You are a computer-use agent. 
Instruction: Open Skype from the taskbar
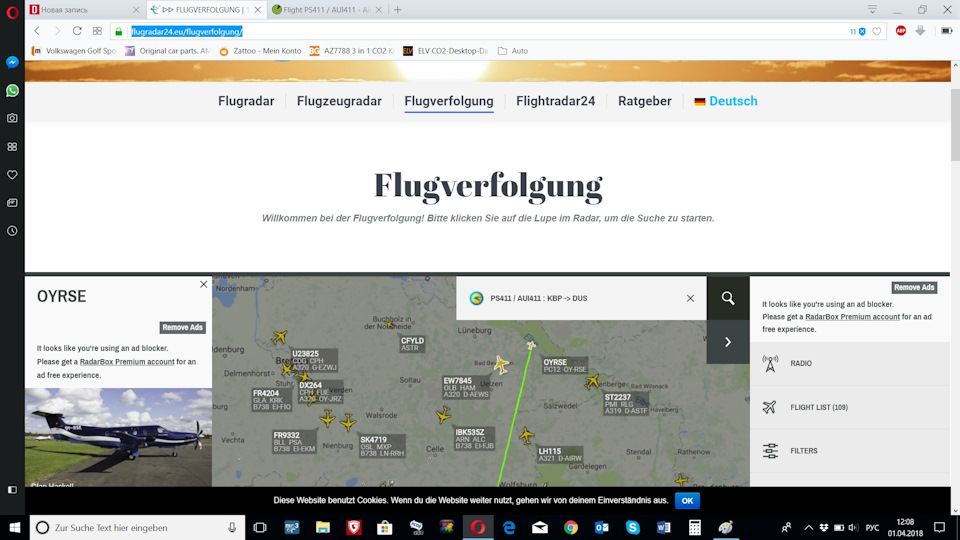click(632, 527)
